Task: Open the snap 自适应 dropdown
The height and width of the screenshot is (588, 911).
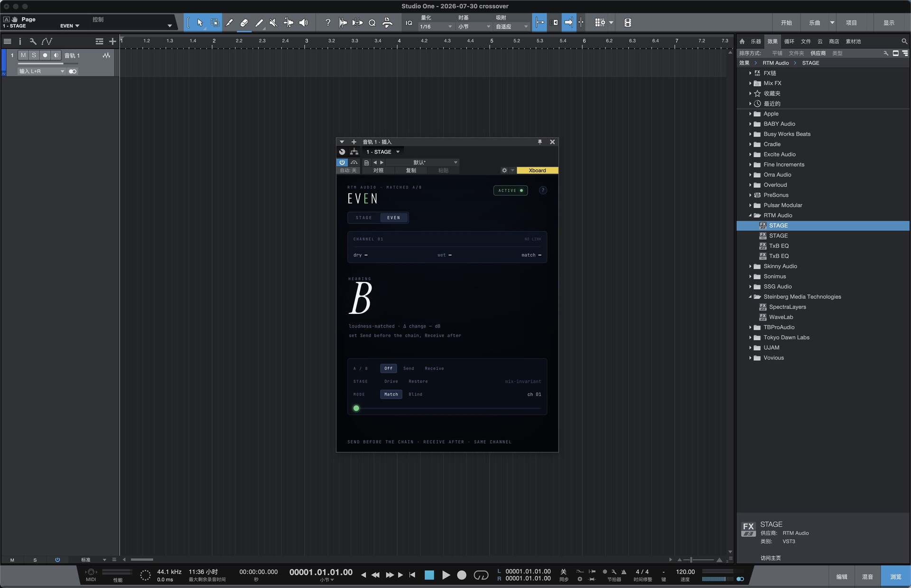Action: pyautogui.click(x=512, y=27)
